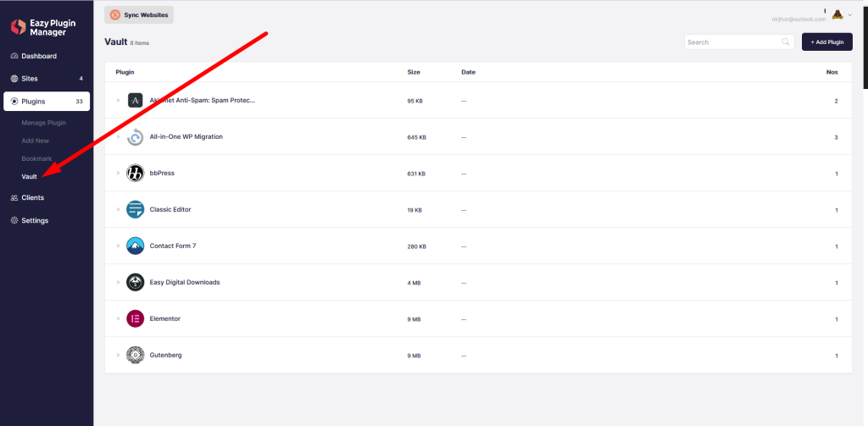This screenshot has height=426, width=868.
Task: Expand the Contact Form 7 row
Action: 118,246
